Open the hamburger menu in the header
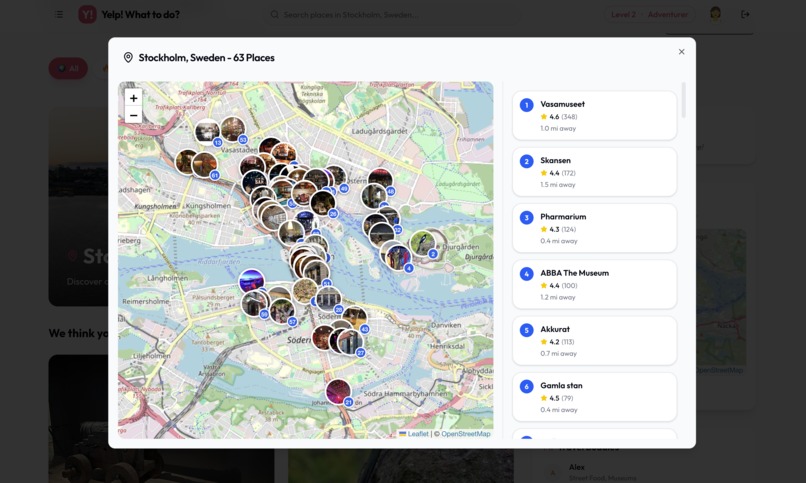806x483 pixels. [59, 14]
